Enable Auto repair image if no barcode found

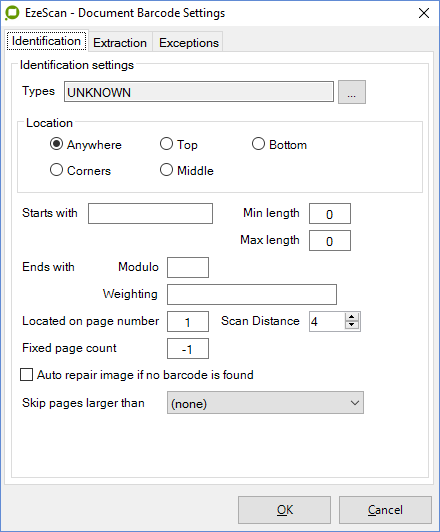coord(26,375)
